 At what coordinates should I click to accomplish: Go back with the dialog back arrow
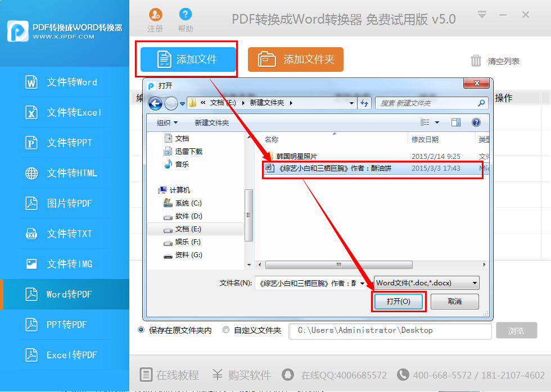(155, 103)
